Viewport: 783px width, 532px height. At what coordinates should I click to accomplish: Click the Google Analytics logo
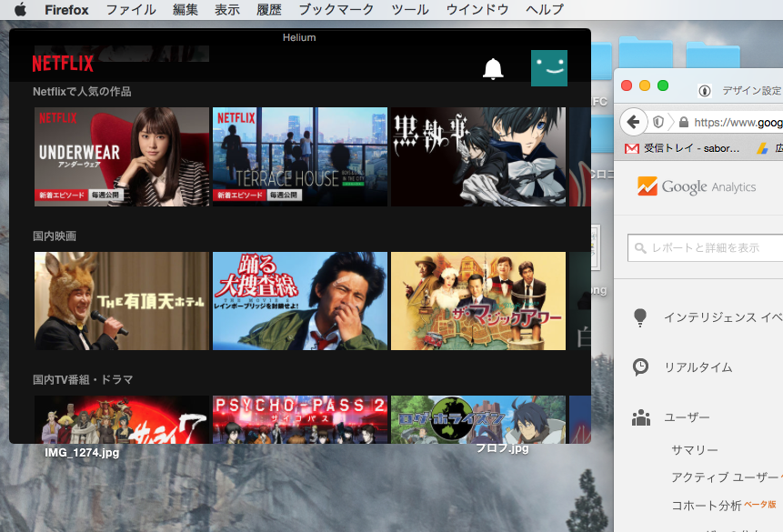click(697, 186)
